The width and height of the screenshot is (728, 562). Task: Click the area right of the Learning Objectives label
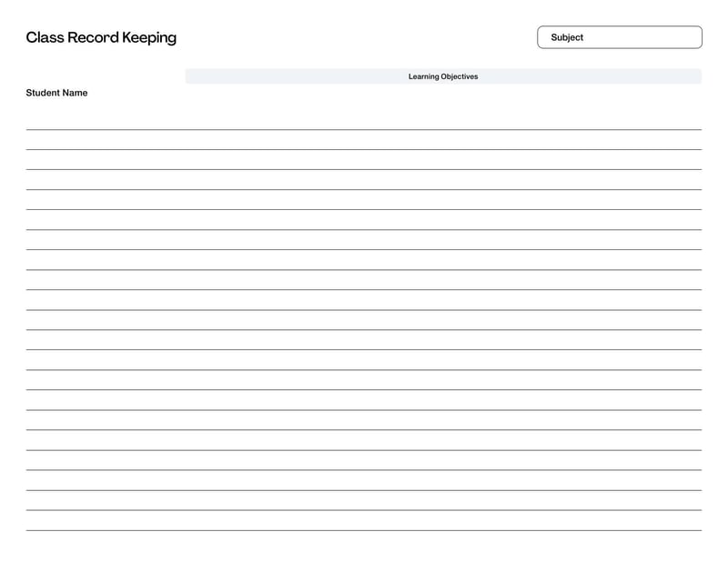tap(591, 77)
